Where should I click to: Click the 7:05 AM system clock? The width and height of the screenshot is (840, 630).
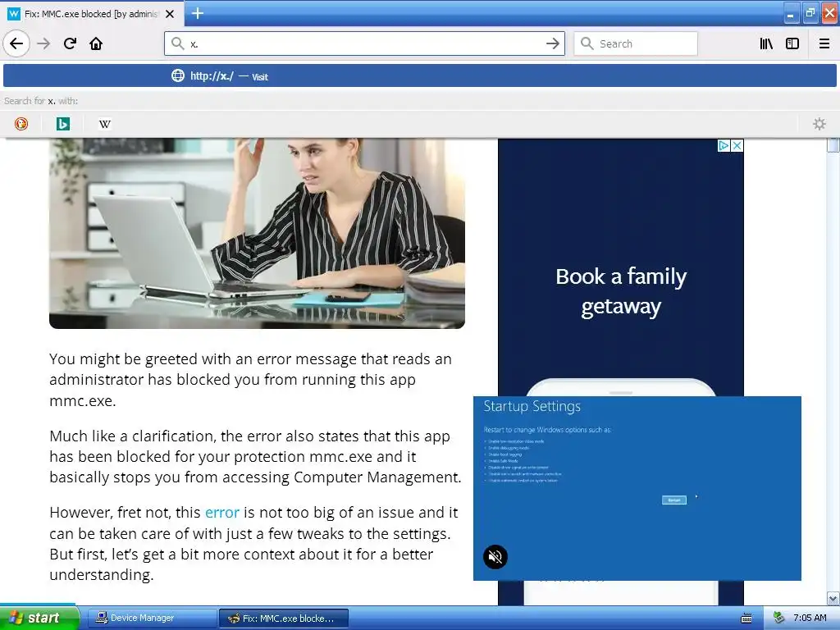coord(810,618)
